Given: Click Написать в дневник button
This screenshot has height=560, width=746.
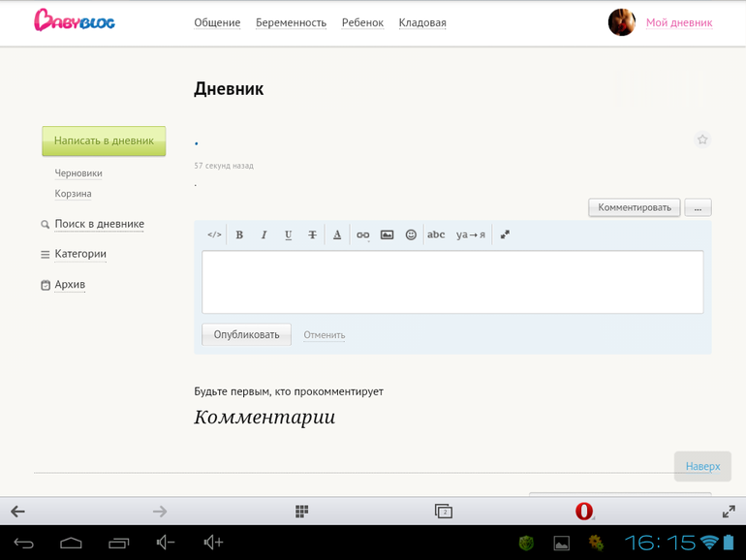Looking at the screenshot, I should click(104, 140).
